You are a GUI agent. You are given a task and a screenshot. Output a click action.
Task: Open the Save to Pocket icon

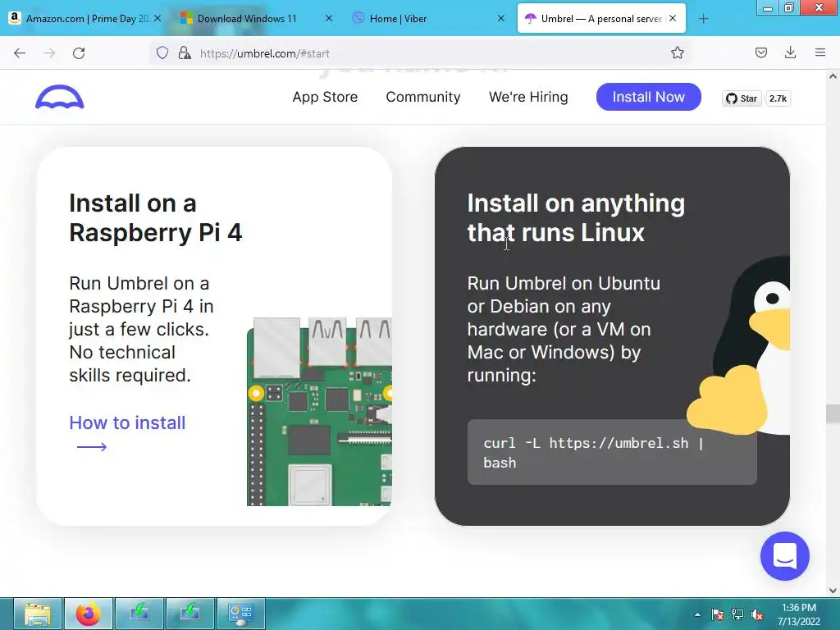pyautogui.click(x=760, y=52)
